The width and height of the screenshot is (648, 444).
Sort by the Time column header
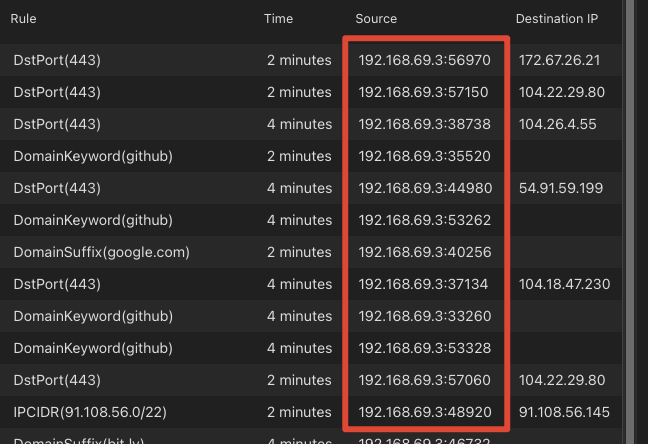(278, 19)
